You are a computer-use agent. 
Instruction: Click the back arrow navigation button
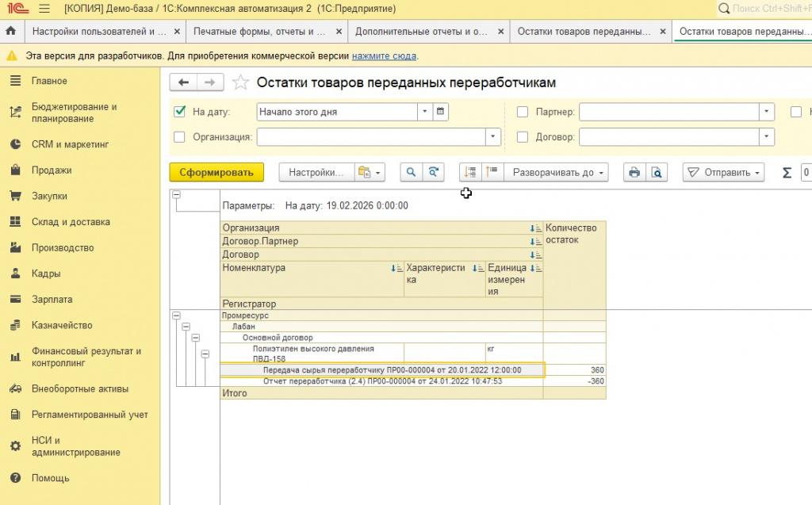[x=184, y=82]
